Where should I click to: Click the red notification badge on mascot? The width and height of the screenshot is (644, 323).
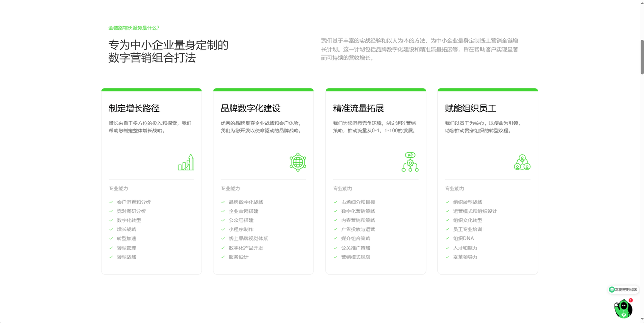click(x=631, y=300)
